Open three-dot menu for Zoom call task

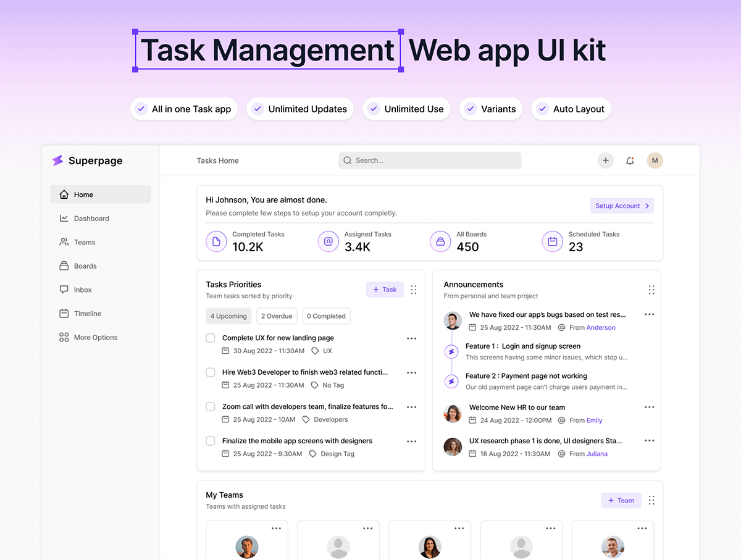point(412,407)
